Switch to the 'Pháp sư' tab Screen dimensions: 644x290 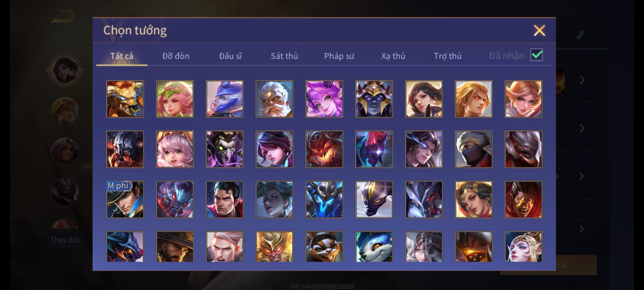pyautogui.click(x=339, y=56)
